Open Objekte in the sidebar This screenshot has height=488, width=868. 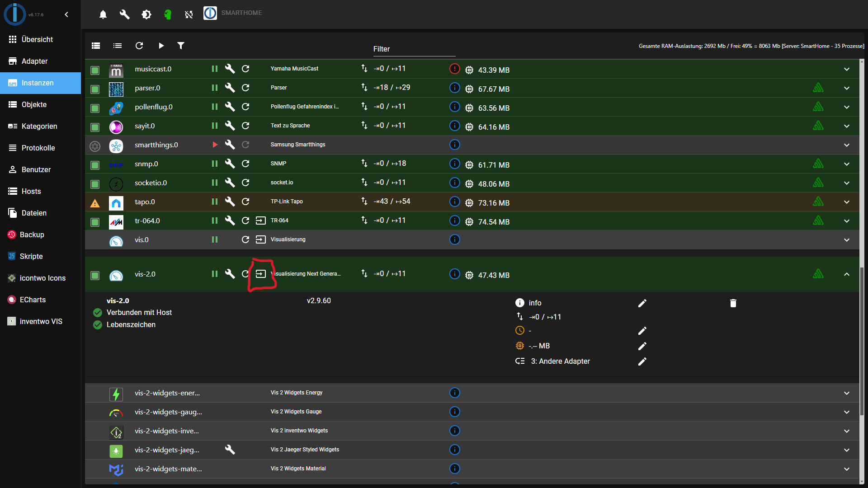click(34, 104)
